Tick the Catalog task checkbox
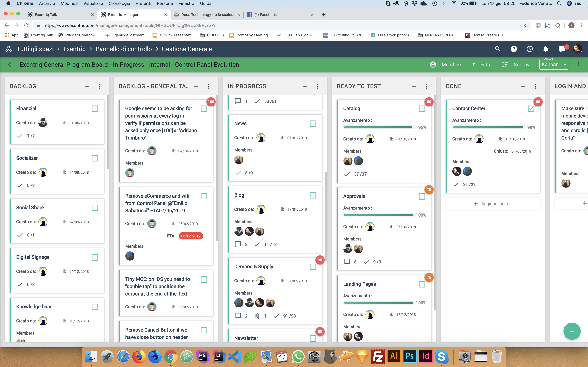 pyautogui.click(x=422, y=109)
